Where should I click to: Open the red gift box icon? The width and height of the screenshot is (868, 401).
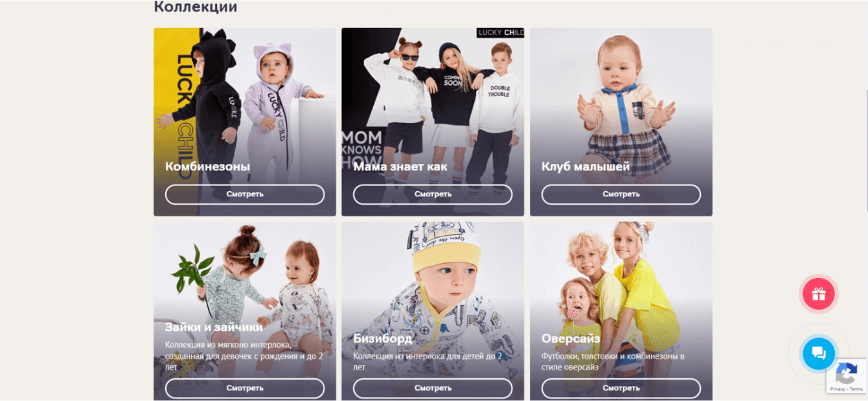819,294
